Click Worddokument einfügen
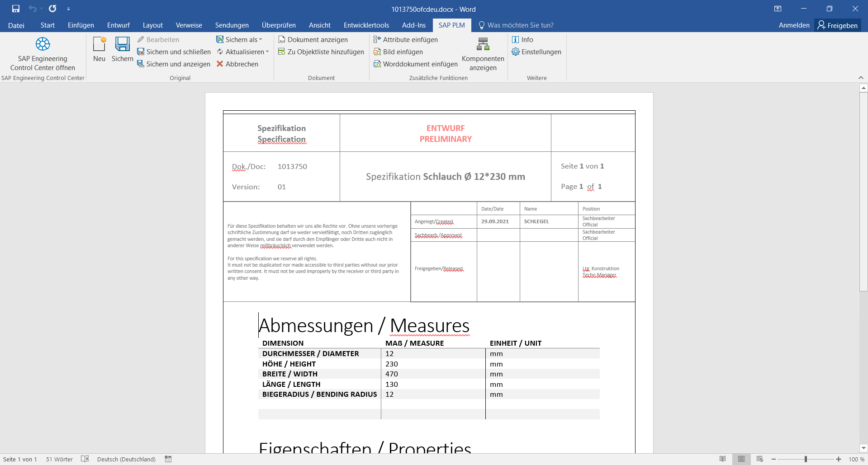The image size is (868, 465). point(416,64)
